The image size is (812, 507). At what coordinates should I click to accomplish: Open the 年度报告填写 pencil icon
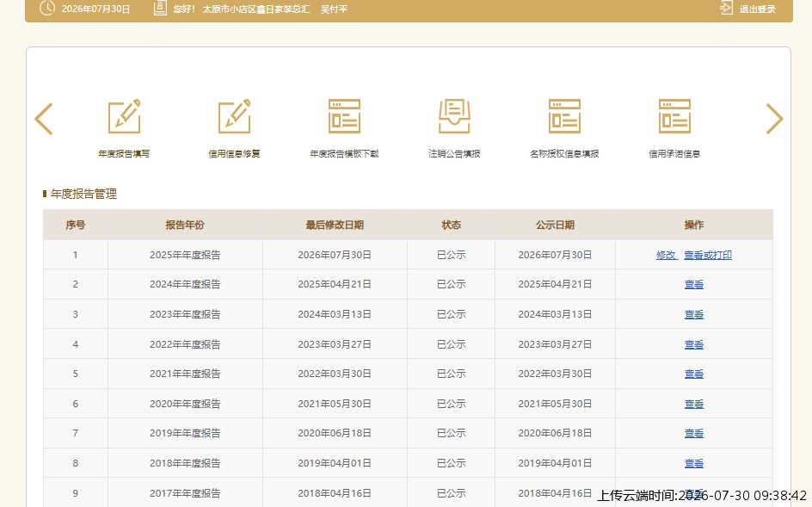(124, 116)
